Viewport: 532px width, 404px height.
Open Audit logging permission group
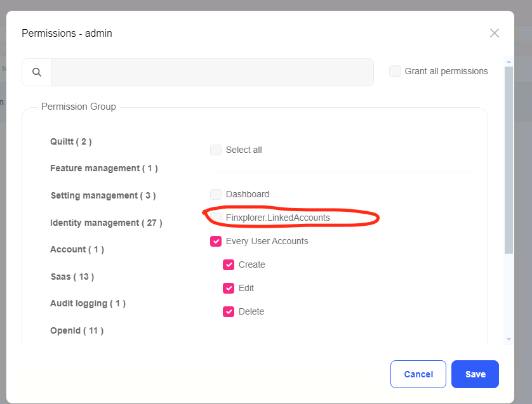click(x=88, y=304)
